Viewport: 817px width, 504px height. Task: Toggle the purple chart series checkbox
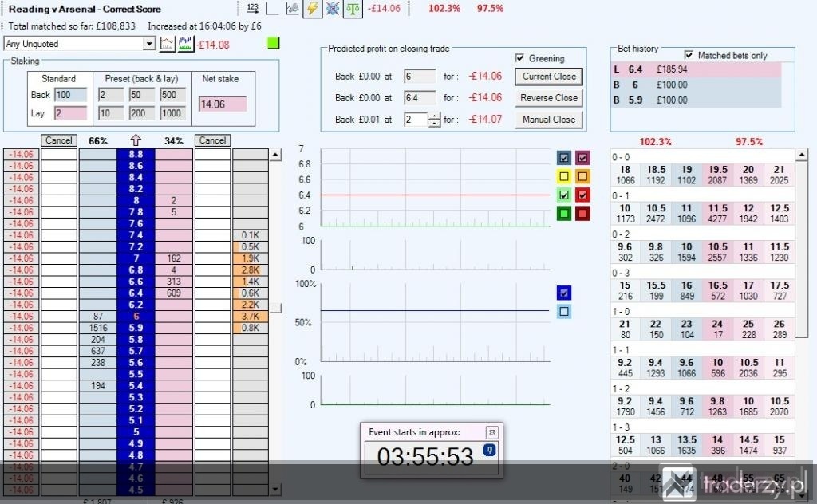tap(582, 158)
